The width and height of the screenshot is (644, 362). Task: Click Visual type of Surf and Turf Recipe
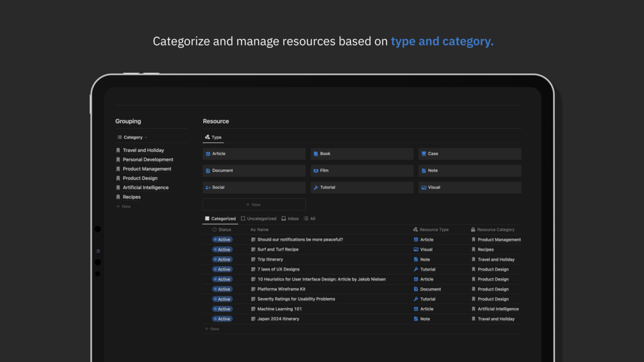point(423,249)
